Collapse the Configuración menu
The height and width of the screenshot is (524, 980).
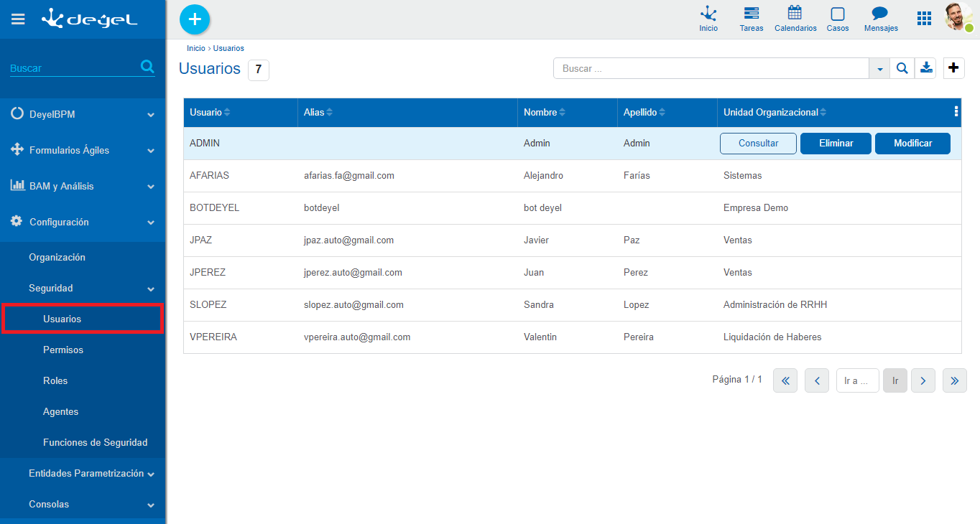pos(83,222)
